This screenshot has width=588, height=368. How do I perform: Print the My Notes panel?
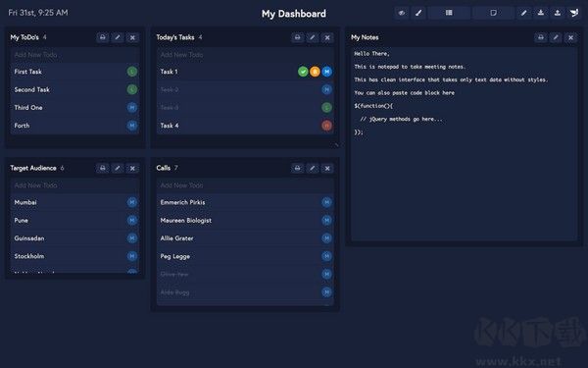[541, 37]
